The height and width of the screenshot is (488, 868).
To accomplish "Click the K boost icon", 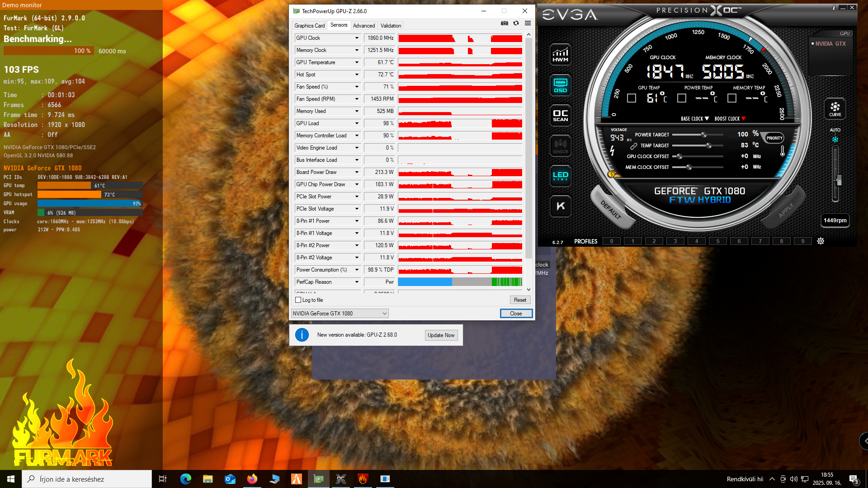I will point(560,206).
